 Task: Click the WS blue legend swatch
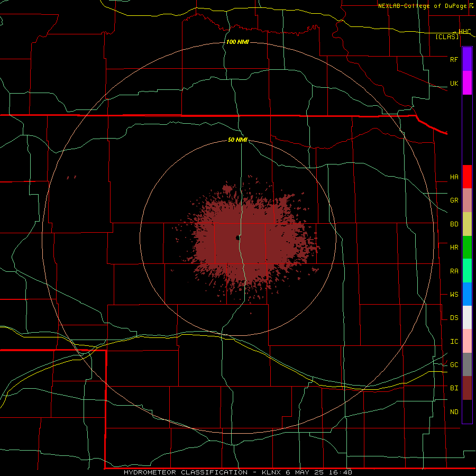click(467, 294)
